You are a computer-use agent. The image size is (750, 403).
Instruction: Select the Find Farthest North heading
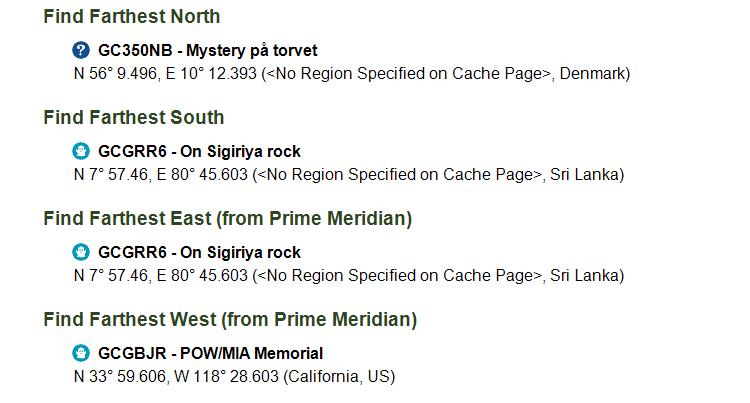click(x=132, y=16)
